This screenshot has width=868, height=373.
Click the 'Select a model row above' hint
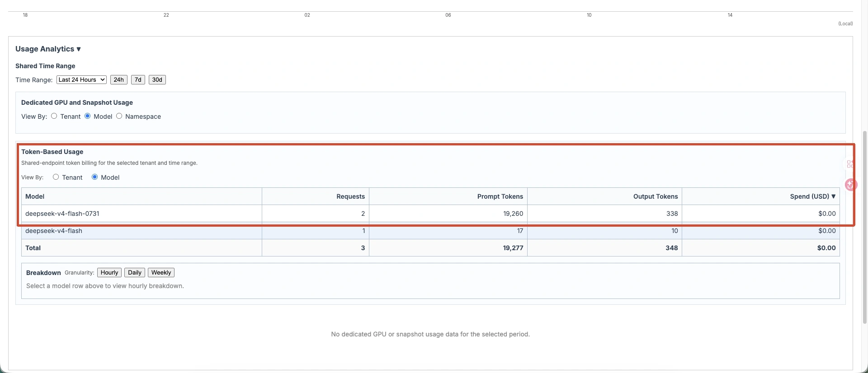tap(105, 286)
